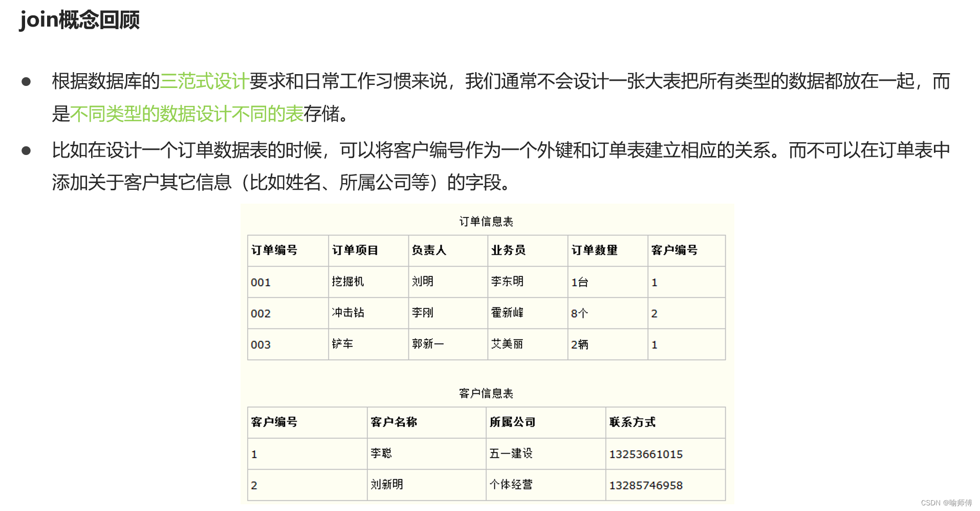Click company cell '个体经营'
980x511 pixels.
coord(546,485)
